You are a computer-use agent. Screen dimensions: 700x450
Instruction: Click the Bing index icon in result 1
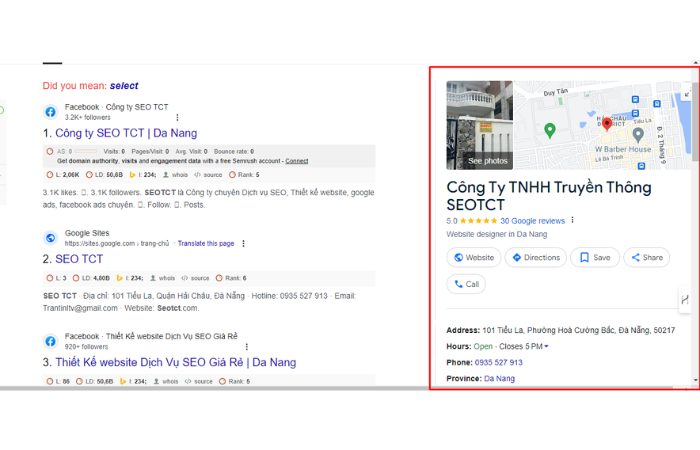(x=132, y=175)
